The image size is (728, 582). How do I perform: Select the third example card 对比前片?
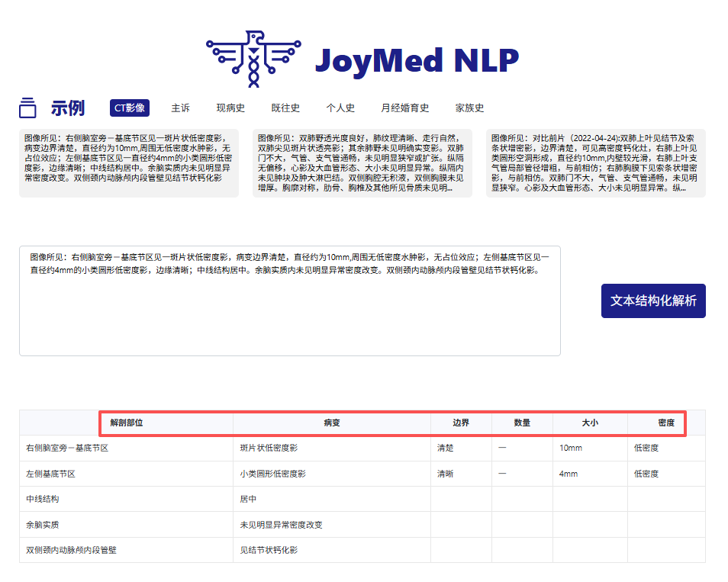click(x=595, y=162)
